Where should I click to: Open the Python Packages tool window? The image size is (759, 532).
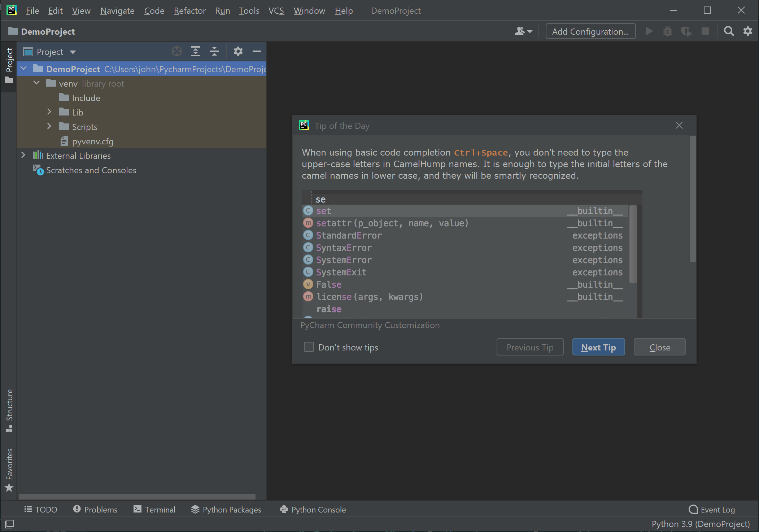coord(226,509)
